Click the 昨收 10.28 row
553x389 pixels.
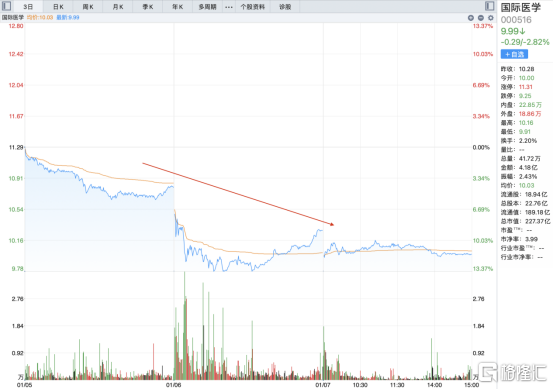[x=517, y=69]
